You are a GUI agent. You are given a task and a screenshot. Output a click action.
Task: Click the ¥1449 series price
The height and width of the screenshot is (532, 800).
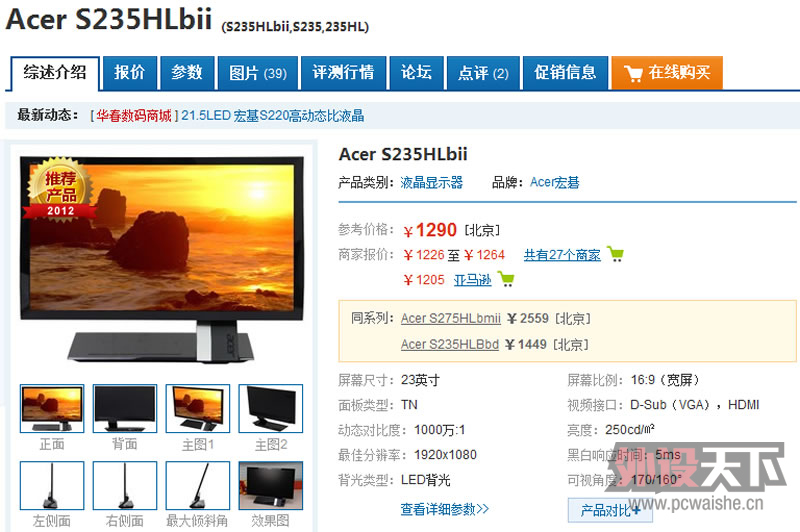(x=526, y=344)
